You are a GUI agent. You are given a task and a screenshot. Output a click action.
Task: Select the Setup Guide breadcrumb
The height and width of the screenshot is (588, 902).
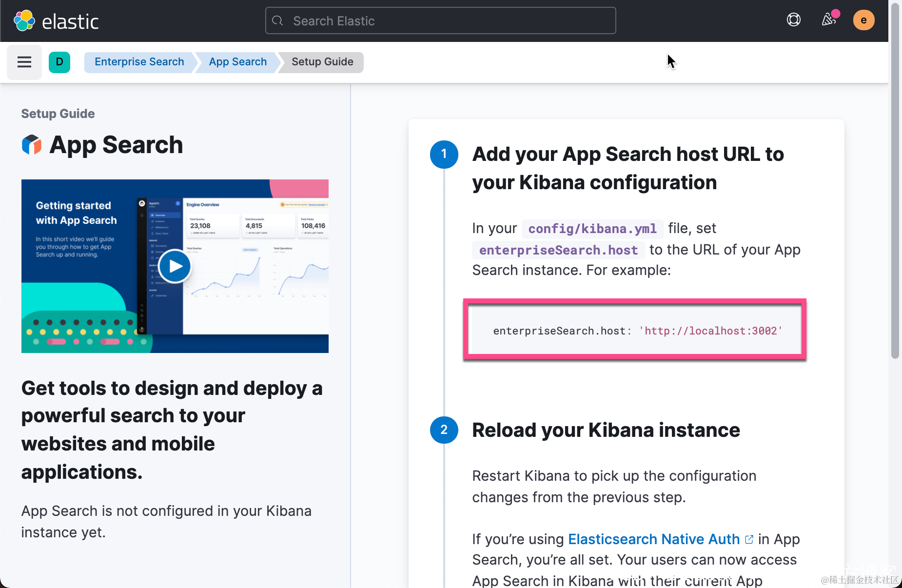click(322, 62)
